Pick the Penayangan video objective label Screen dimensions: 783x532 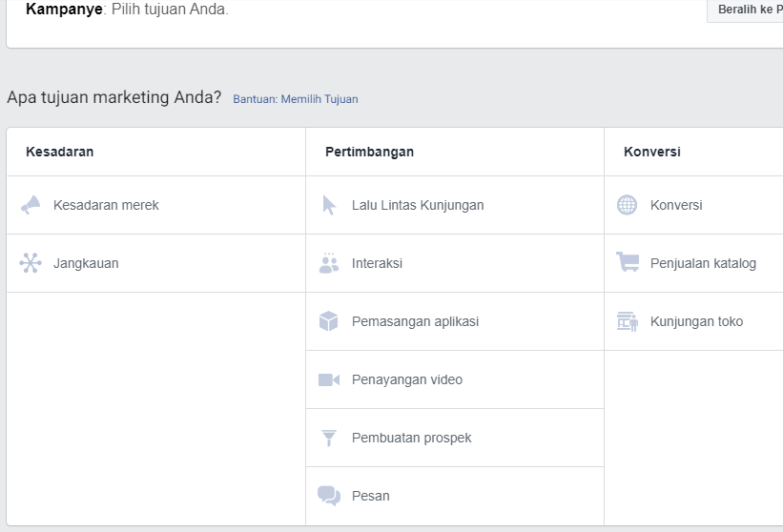[x=406, y=379]
